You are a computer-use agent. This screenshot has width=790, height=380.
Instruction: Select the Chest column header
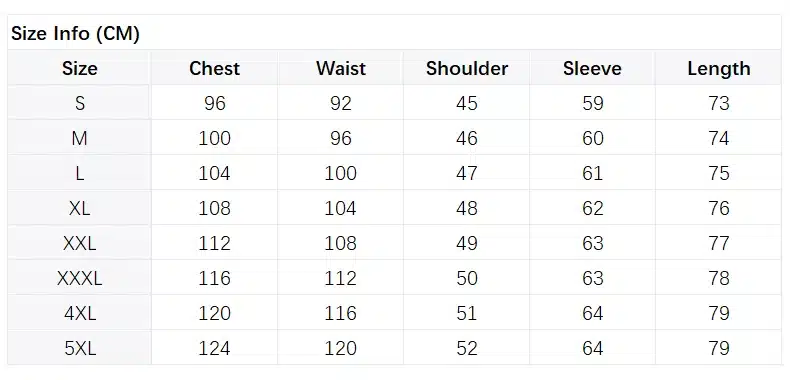click(x=214, y=69)
